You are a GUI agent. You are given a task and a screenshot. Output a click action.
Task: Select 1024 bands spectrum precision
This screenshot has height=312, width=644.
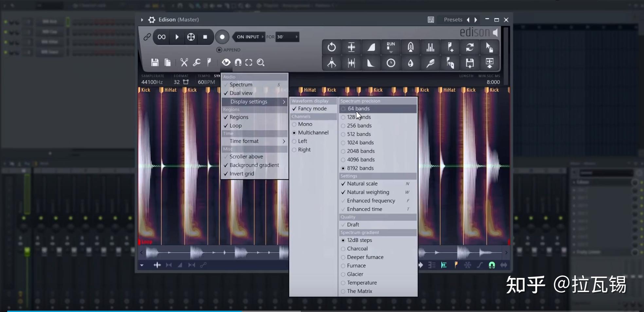click(378, 143)
